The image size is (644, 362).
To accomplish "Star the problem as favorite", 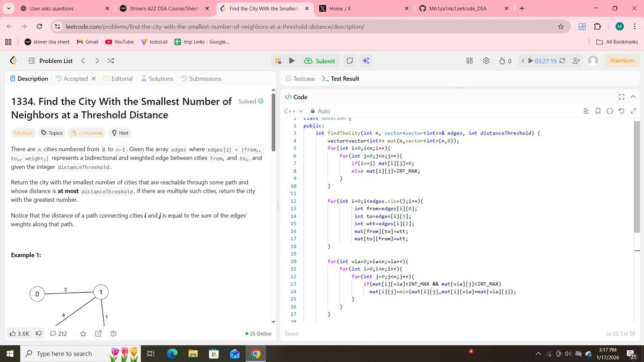I will pos(83,334).
